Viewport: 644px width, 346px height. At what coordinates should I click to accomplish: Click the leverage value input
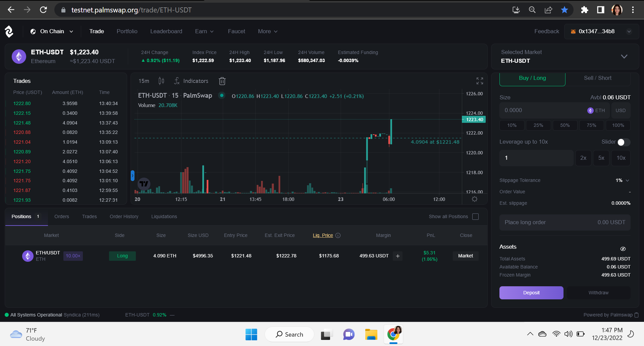click(x=536, y=158)
